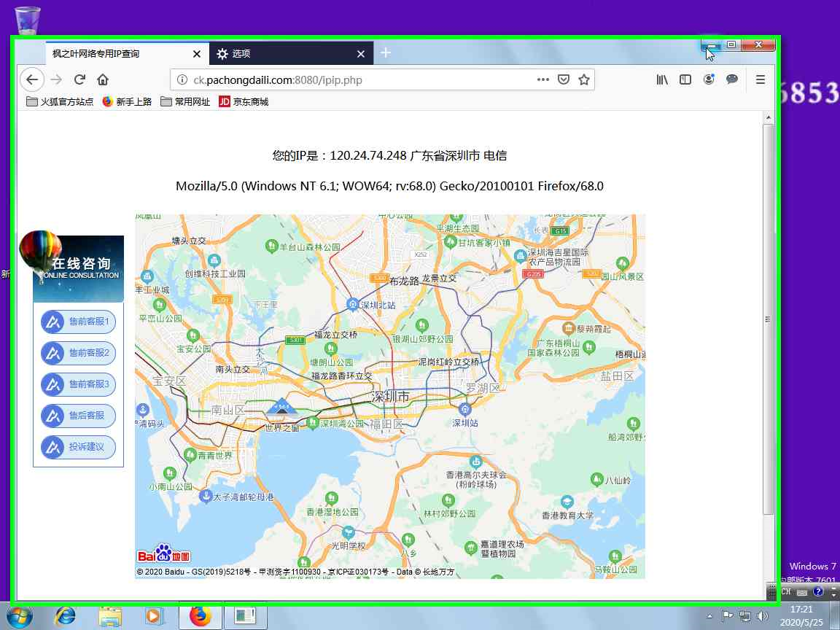
Task: Open Windows Explorer from the taskbar
Action: click(110, 617)
